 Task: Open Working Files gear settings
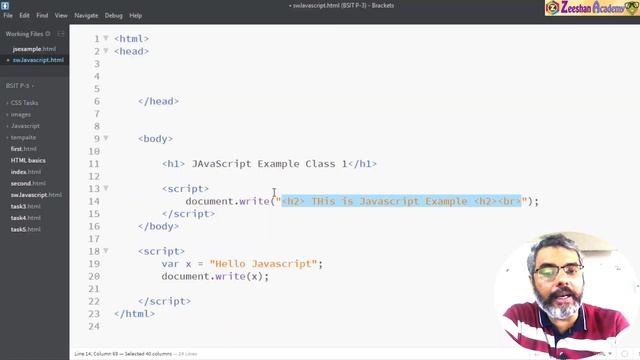point(48,34)
